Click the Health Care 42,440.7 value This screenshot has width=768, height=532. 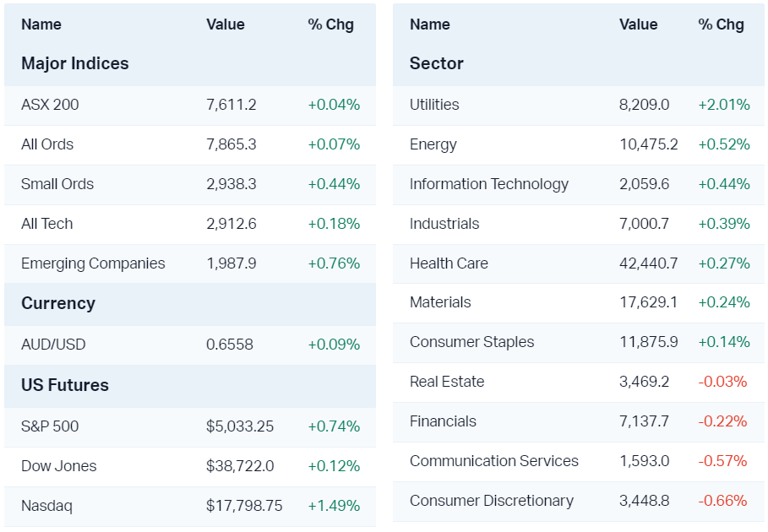pyautogui.click(x=648, y=263)
